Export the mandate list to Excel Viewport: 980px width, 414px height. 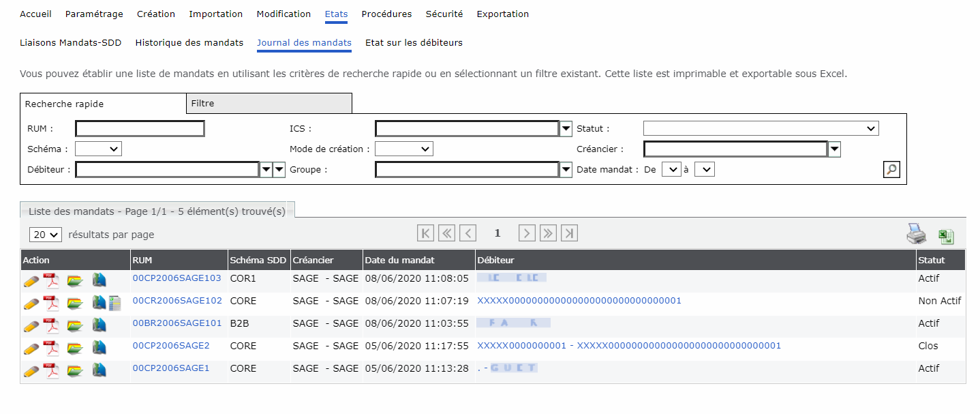tap(946, 236)
